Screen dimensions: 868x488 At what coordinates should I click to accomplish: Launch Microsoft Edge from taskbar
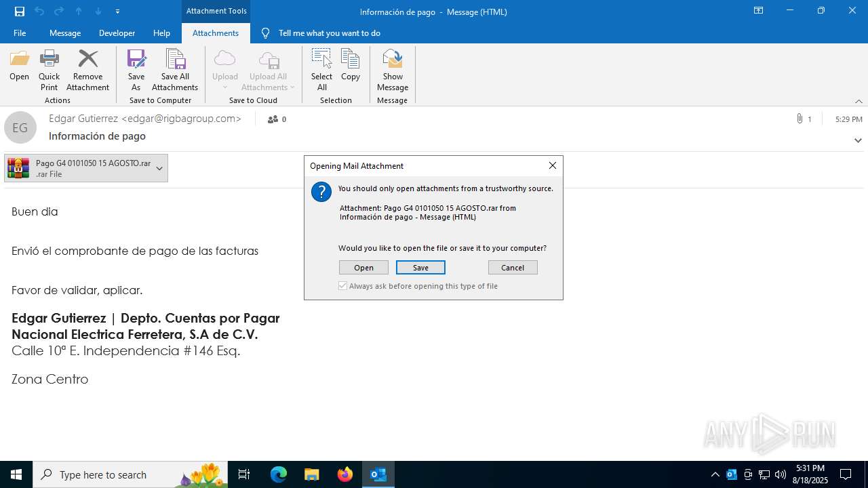coord(279,474)
